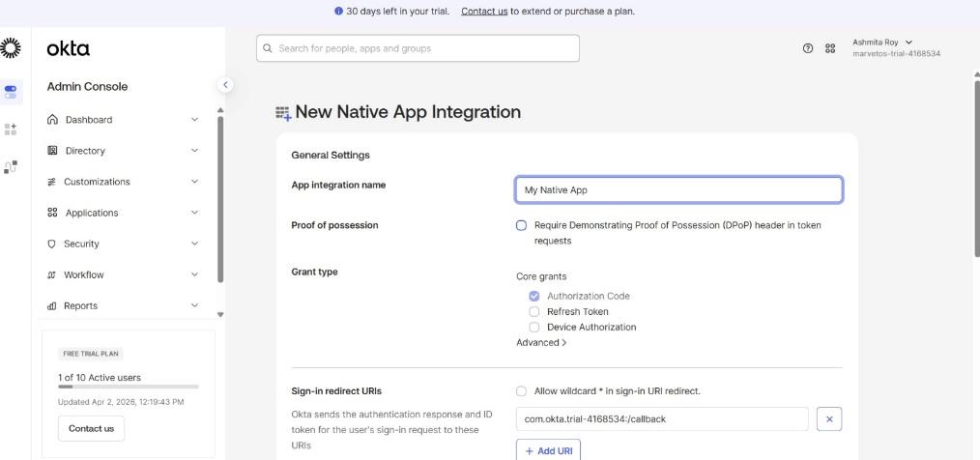This screenshot has height=460, width=980.
Task: Click the trial info icon in banner
Action: point(339,11)
